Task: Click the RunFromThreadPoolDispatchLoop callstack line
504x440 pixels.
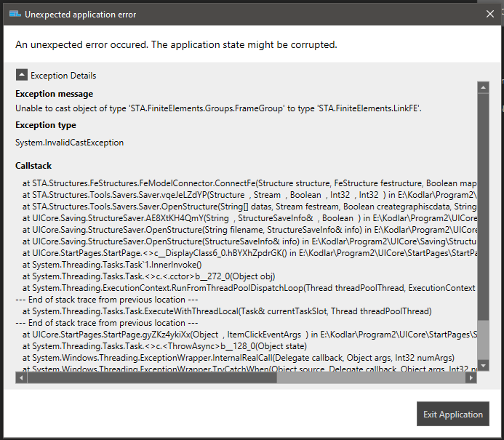Action: click(247, 288)
